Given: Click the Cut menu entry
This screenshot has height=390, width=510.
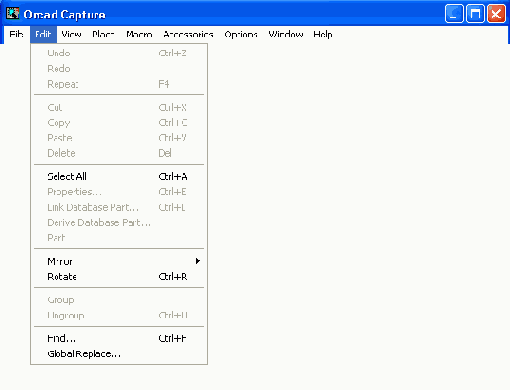Looking at the screenshot, I should tap(119, 107).
